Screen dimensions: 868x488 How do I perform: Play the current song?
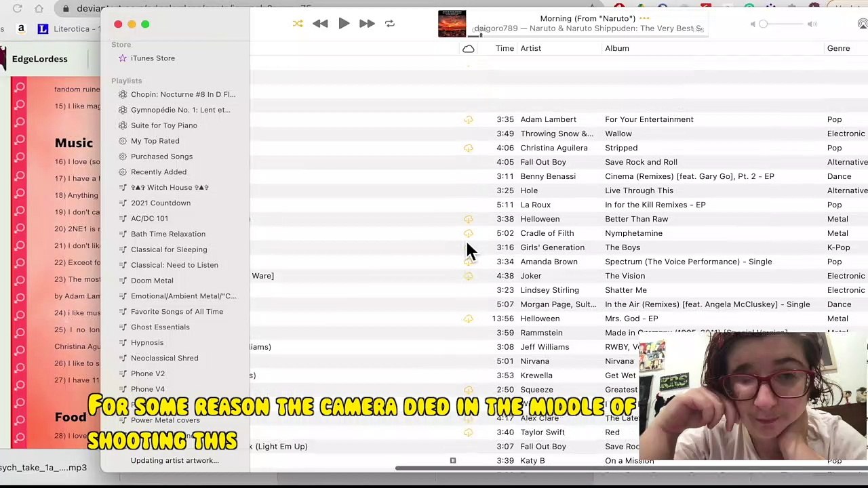(x=344, y=24)
